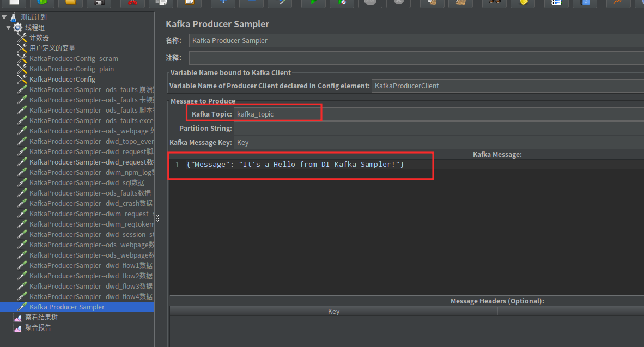Viewport: 644px width, 347px height.
Task: Select KafkaProducerSampler--dwd_request脚 row
Action: [x=91, y=151]
